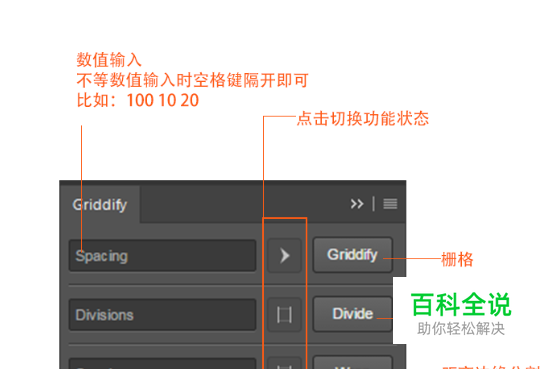Screen dimensions: 557x369
Task: Open the Griddify panel flyout menu
Action: point(390,204)
